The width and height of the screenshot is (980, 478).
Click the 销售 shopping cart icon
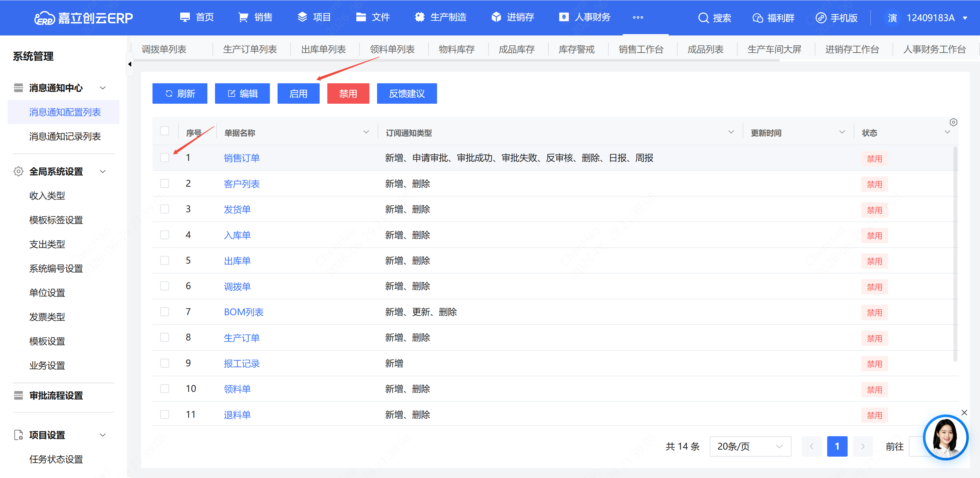tap(243, 17)
